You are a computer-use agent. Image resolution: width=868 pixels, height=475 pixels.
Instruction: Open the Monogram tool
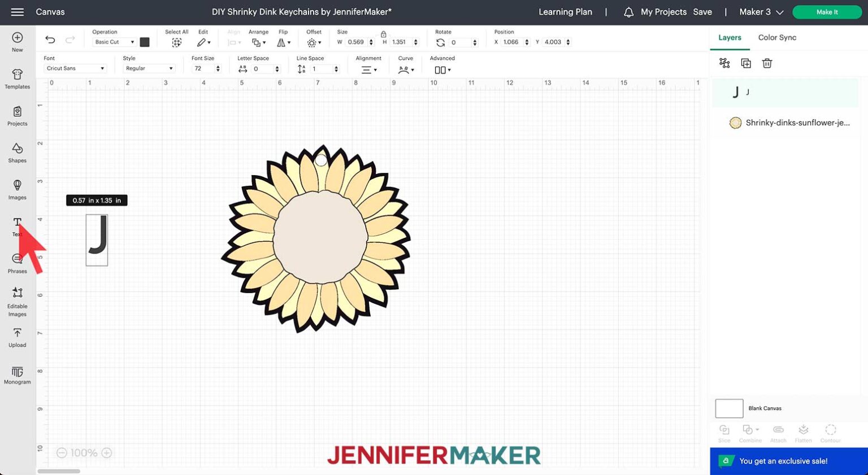pos(18,375)
